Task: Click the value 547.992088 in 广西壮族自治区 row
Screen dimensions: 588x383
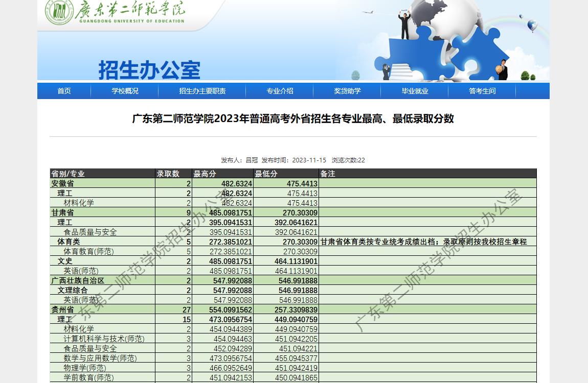Action: tap(233, 281)
